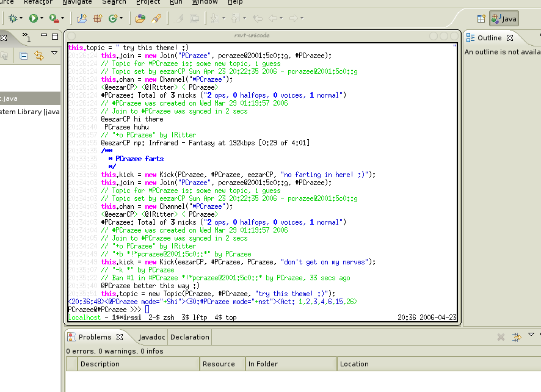Expand the New Java Class dropdown arrow
This screenshot has width=541, height=392.
(x=122, y=19)
